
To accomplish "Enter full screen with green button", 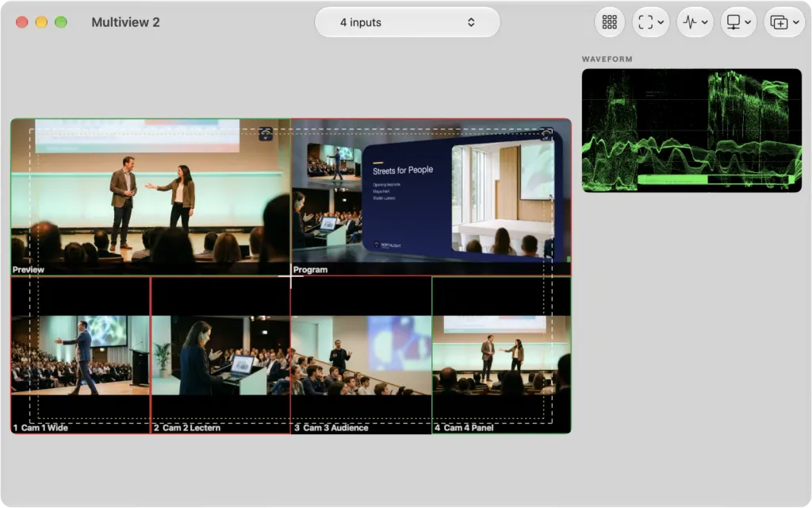I will tap(61, 22).
